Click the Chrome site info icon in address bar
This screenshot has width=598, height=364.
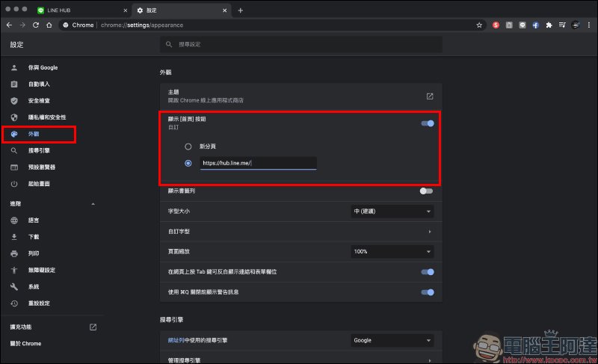tap(66, 25)
